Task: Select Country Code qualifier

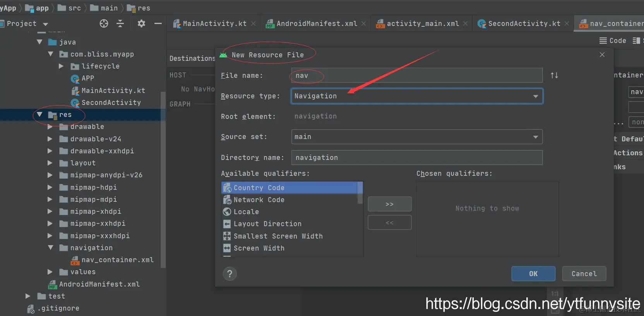Action: (289, 188)
